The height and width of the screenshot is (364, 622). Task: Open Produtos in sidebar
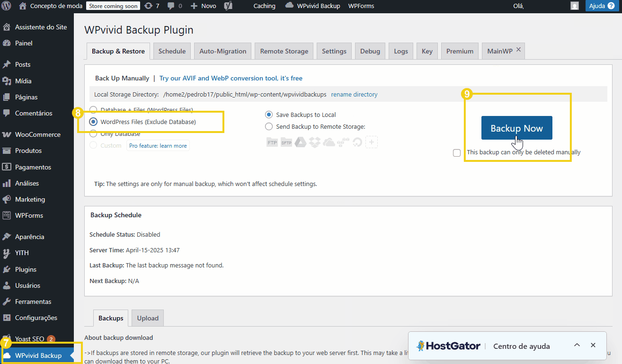coord(37,151)
